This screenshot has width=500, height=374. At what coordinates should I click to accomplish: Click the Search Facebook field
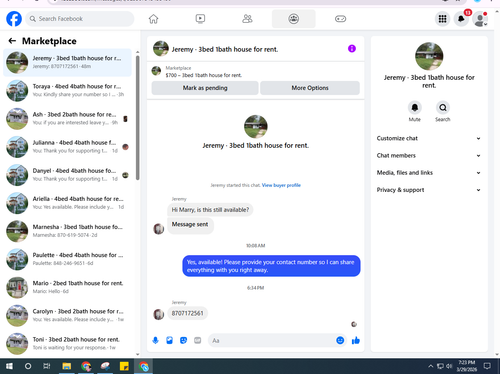pos(80,19)
